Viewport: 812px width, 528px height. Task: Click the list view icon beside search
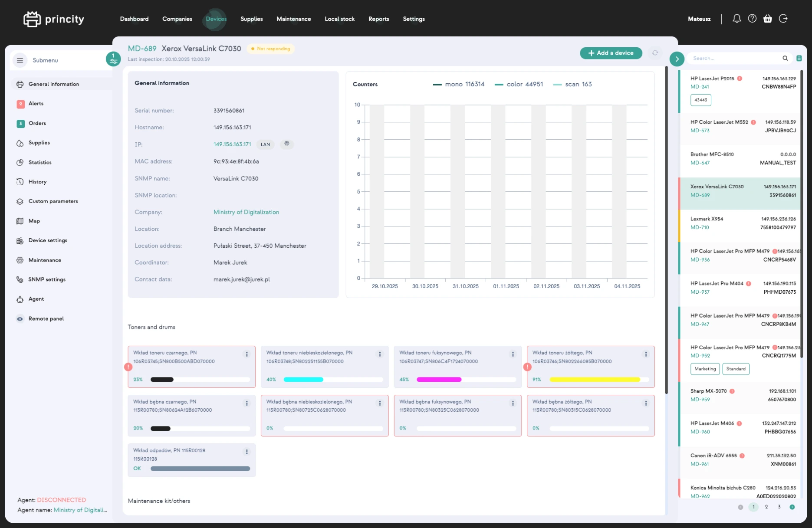[799, 59]
